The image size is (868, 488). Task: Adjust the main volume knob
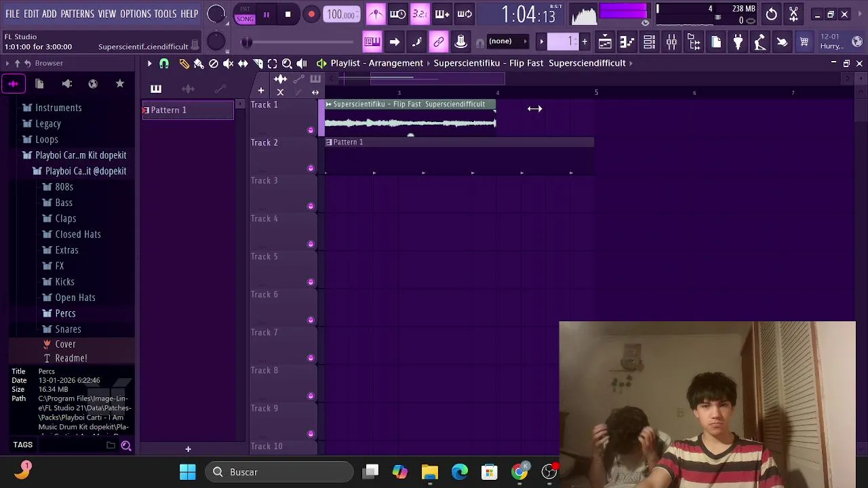click(216, 14)
